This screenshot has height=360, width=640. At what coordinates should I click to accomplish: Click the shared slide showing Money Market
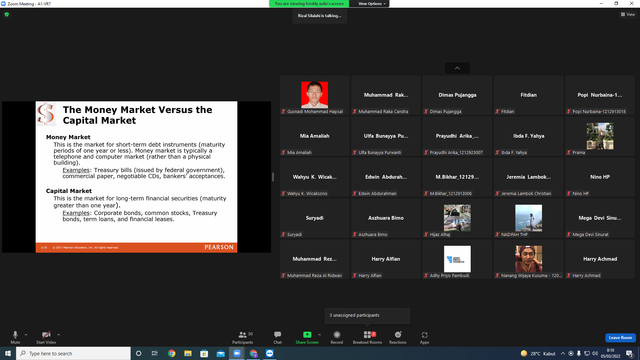point(136,177)
